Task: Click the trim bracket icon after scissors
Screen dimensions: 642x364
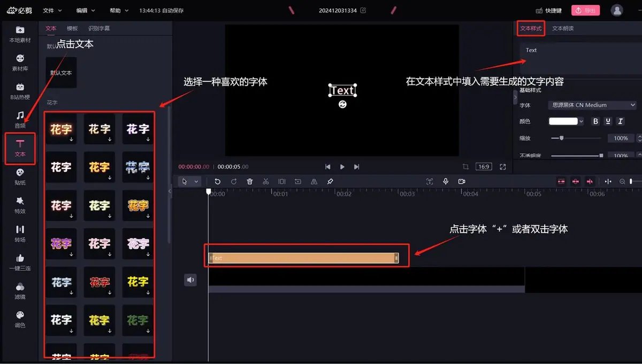Action: (282, 182)
